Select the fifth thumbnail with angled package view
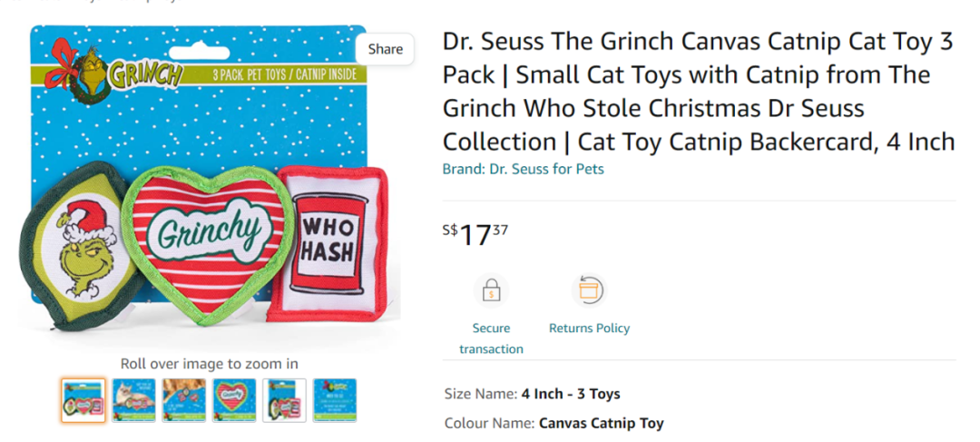980x442 pixels. (x=284, y=400)
